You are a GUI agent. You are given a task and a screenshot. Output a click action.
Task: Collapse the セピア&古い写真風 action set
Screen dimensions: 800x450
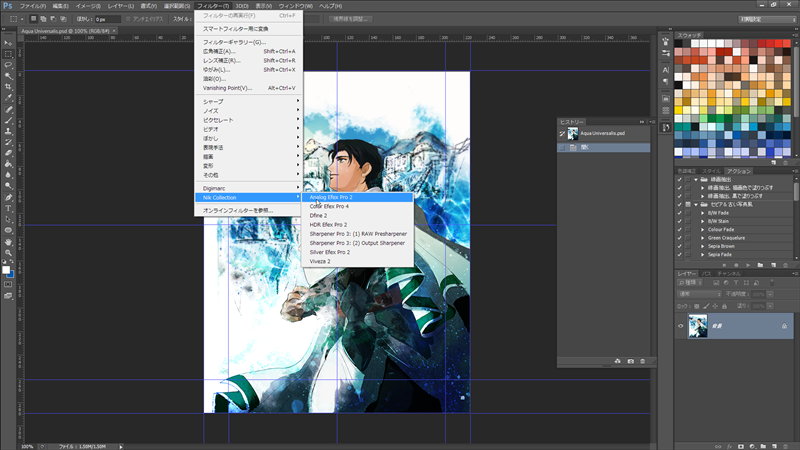[x=696, y=205]
